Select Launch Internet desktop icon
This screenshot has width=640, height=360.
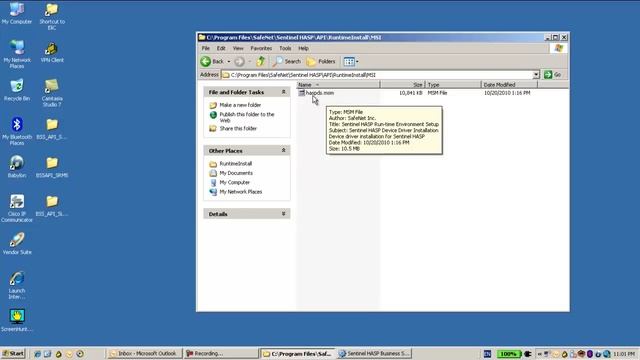17,285
